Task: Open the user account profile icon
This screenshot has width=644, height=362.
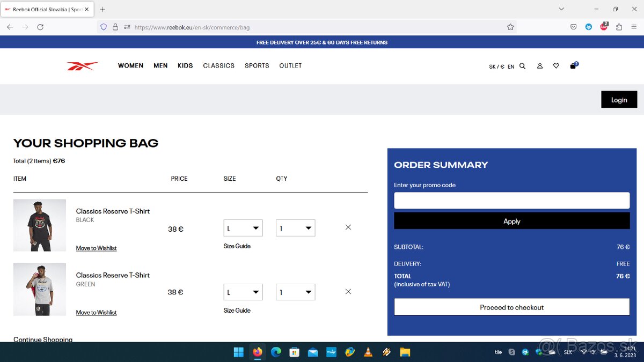Action: pos(539,66)
